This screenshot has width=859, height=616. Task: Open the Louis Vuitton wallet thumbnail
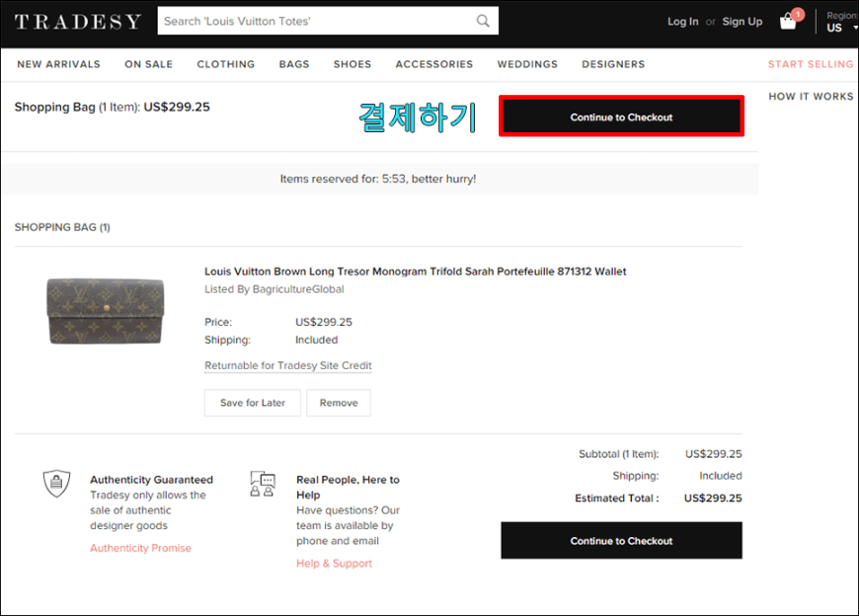[106, 311]
